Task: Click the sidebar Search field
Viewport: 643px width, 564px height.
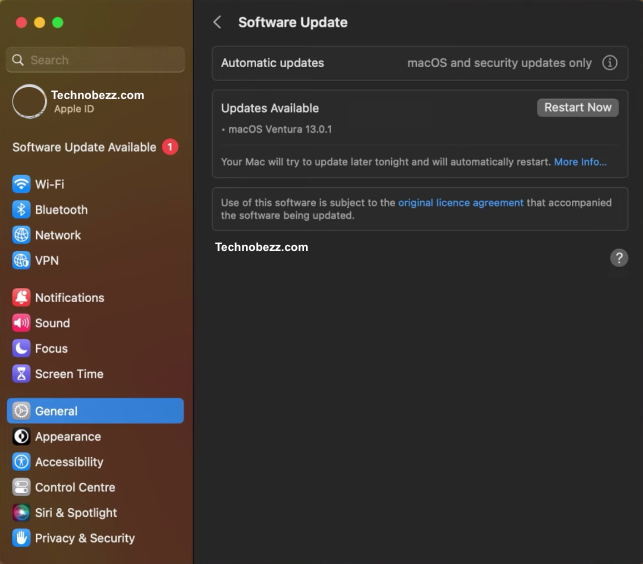Action: click(x=96, y=60)
